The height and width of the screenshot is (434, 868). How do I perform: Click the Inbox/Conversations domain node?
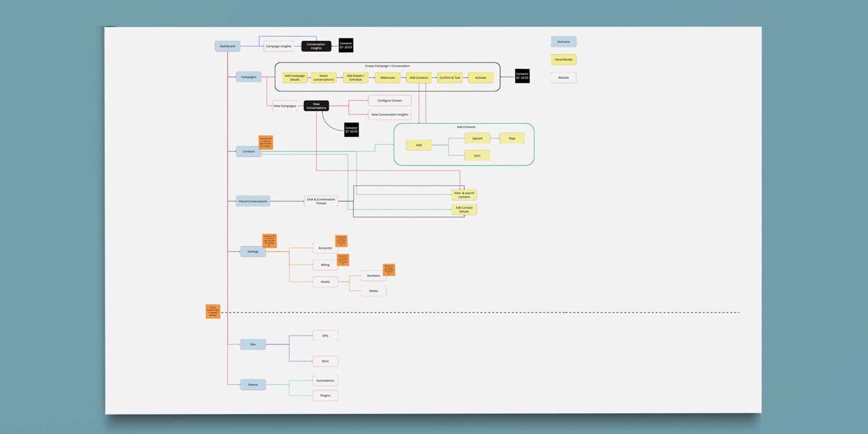pos(253,201)
